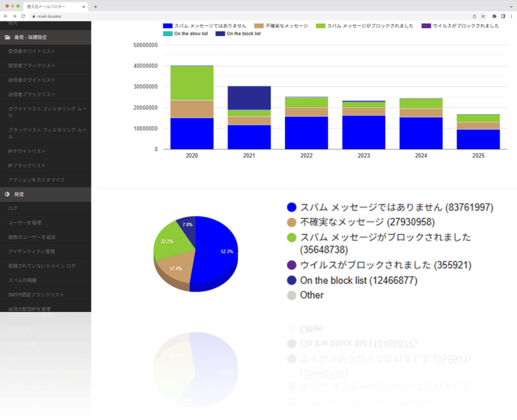Reload the page with the refresh icon
The height and width of the screenshot is (420, 517).
pyautogui.click(x=23, y=16)
